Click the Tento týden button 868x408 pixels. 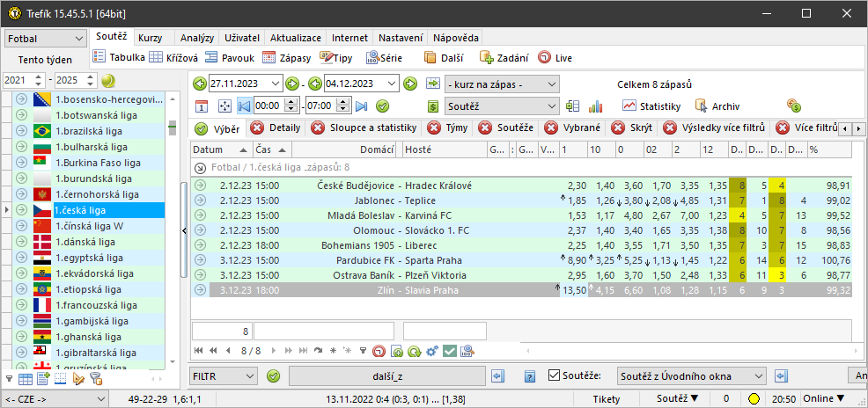(45, 60)
